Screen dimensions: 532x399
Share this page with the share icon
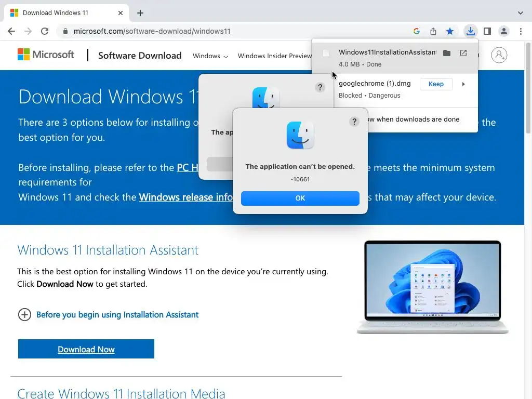pyautogui.click(x=433, y=31)
